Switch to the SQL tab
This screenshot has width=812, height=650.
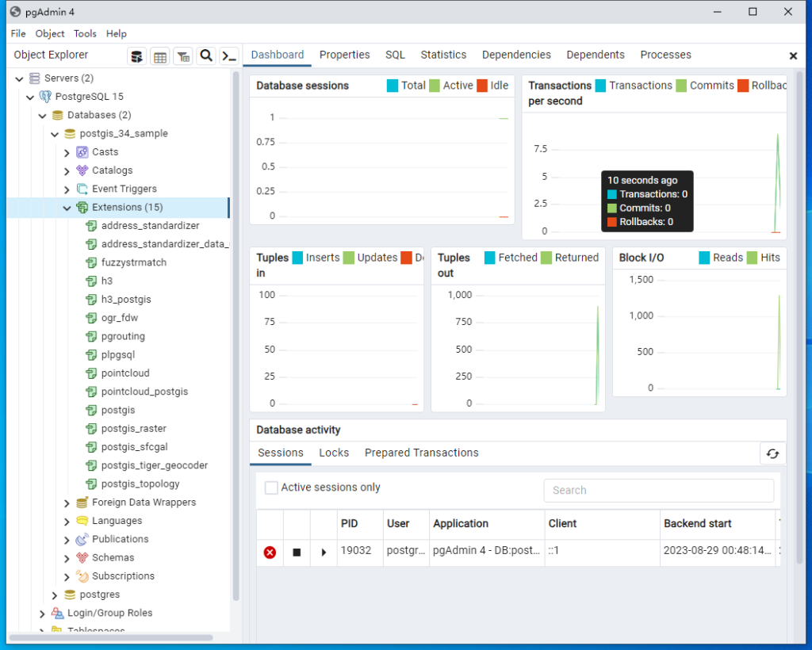395,55
